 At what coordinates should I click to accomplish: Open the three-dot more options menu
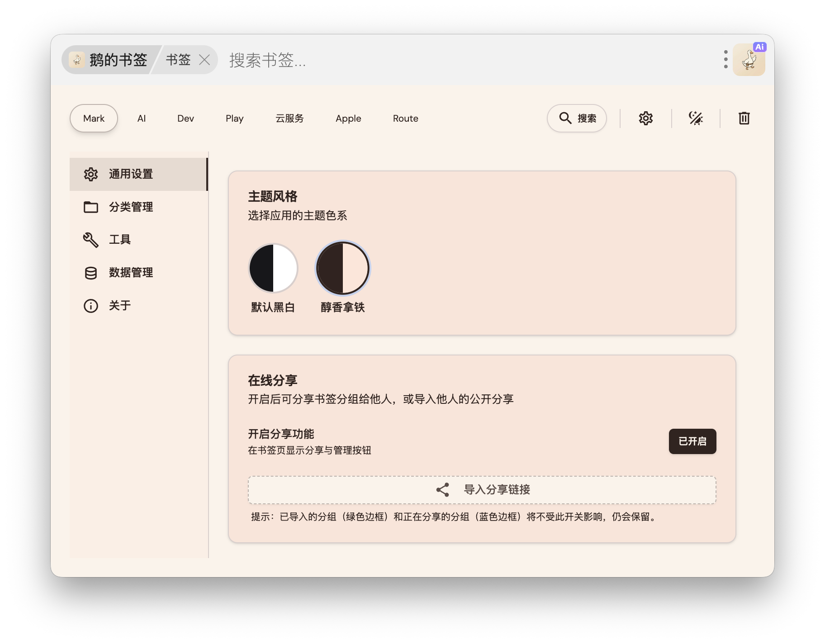coord(725,60)
